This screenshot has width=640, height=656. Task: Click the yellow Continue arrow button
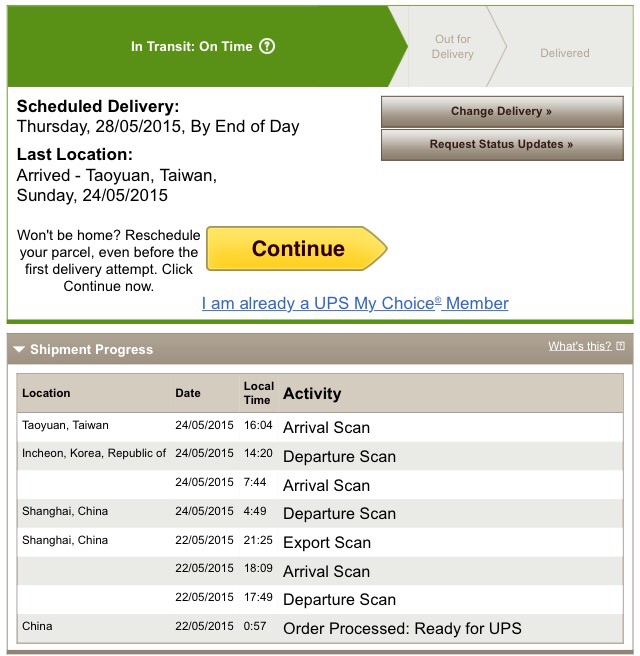pyautogui.click(x=297, y=249)
